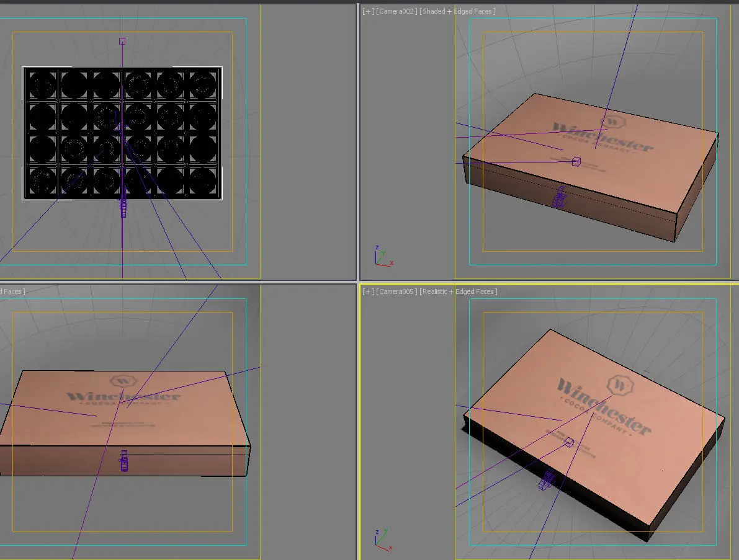The image size is (739, 560).
Task: Open the Realistic + Edged Faces shading menu
Action: [459, 291]
